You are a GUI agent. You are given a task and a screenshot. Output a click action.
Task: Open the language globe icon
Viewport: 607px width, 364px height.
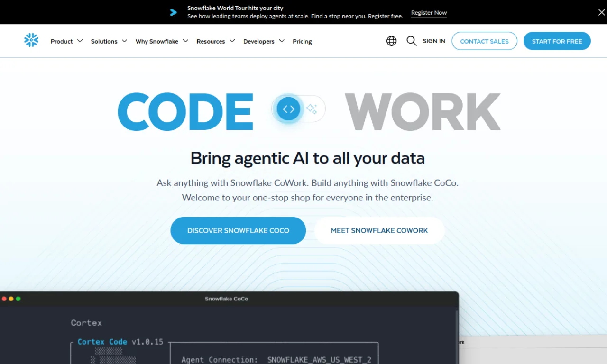tap(391, 41)
